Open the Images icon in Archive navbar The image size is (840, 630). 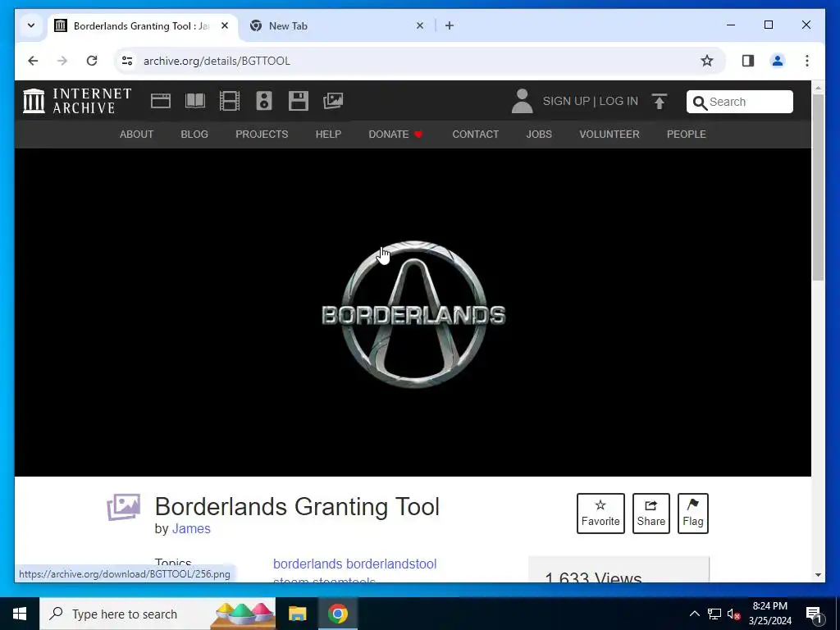[x=333, y=101]
